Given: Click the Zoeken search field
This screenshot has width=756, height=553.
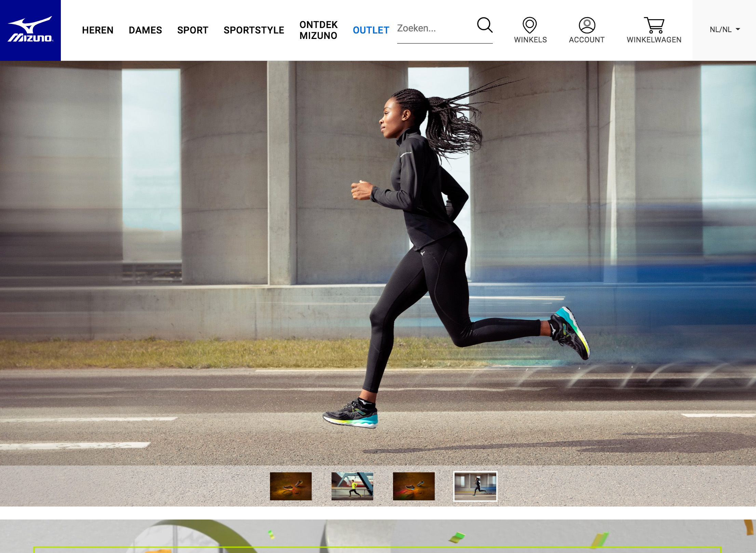Looking at the screenshot, I should pyautogui.click(x=434, y=28).
